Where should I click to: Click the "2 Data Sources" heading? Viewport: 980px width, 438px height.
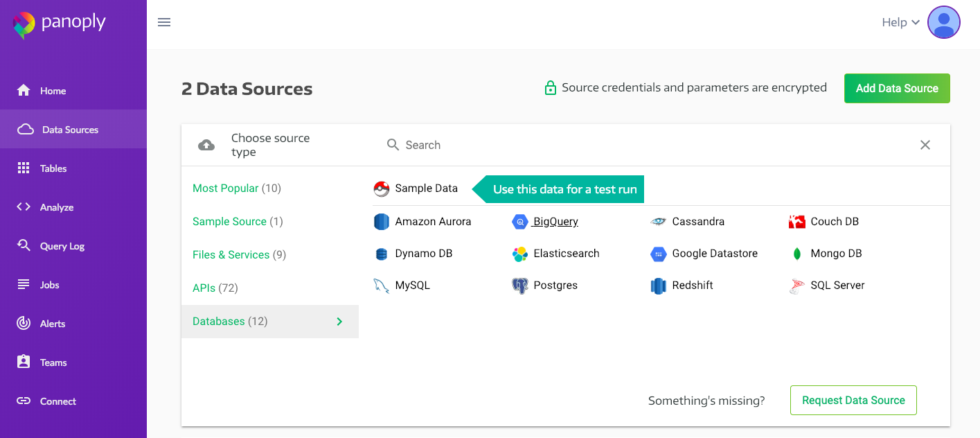(247, 89)
